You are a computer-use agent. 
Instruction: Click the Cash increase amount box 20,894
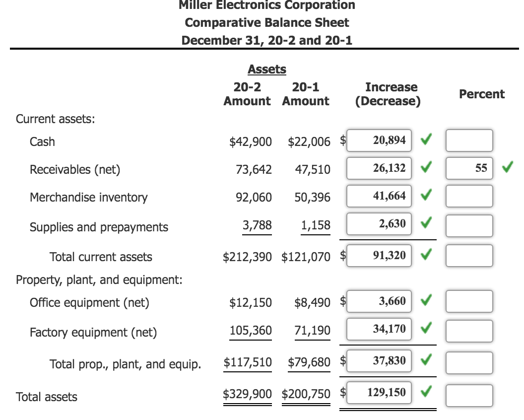[378, 140]
